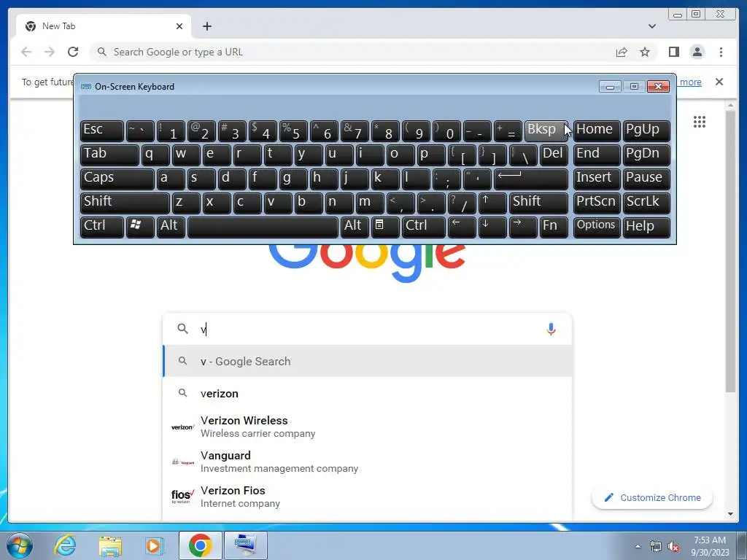The height and width of the screenshot is (560, 747).
Task: Choose the Verizon Wireless suggestion
Action: (367, 427)
